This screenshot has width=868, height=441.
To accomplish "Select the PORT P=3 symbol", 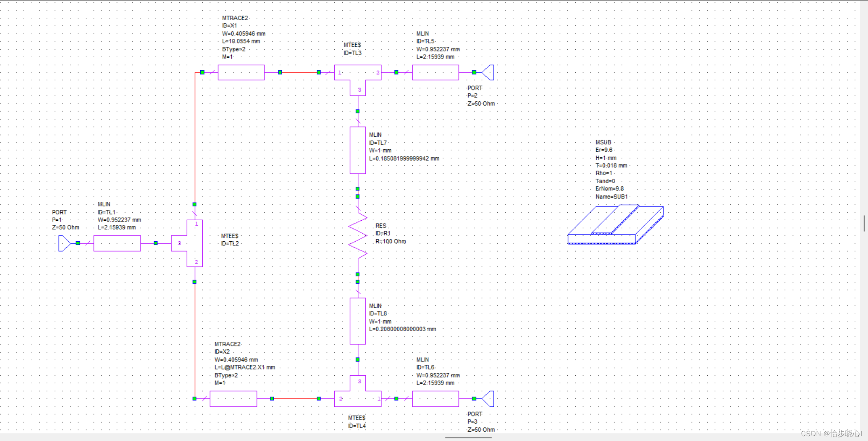I will [x=488, y=399].
